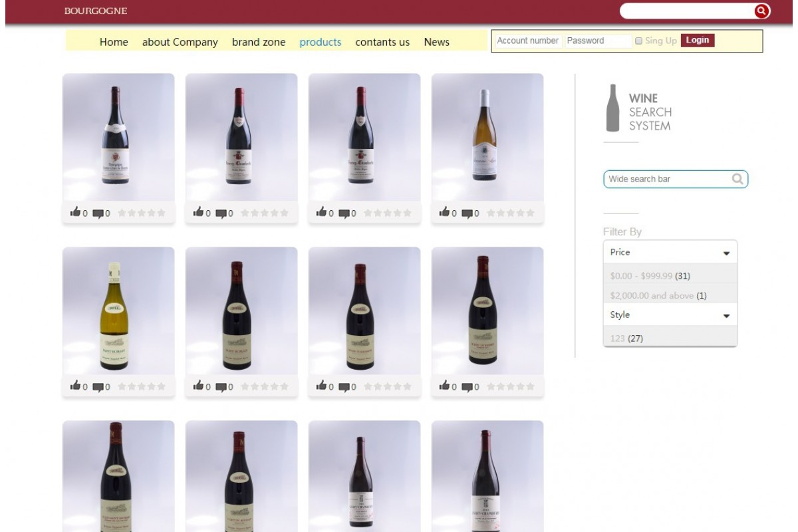This screenshot has height=532, width=798.
Task: Open the silver-capped white wine product image
Action: pyautogui.click(x=487, y=137)
